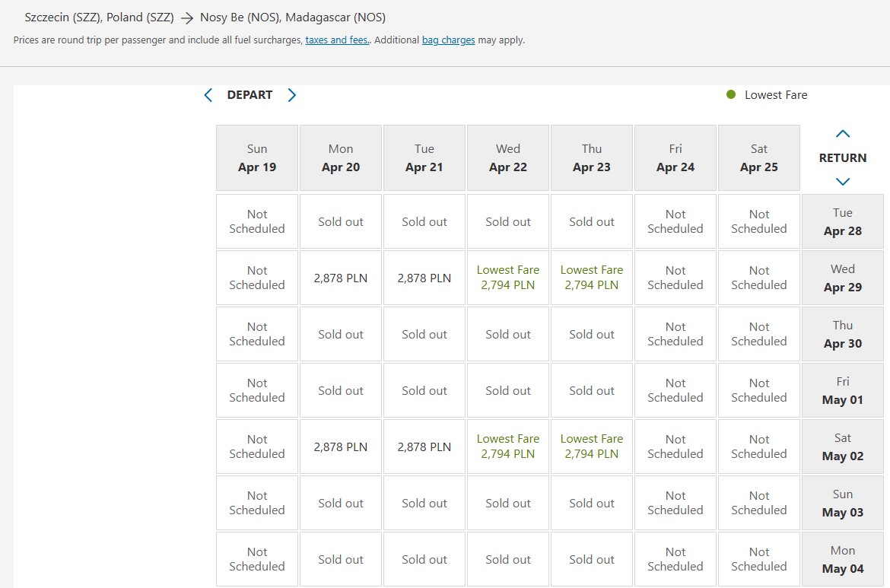Select Lowest Fare Wed Apr 22 returning May 02
Image resolution: width=890 pixels, height=588 pixels.
(508, 447)
